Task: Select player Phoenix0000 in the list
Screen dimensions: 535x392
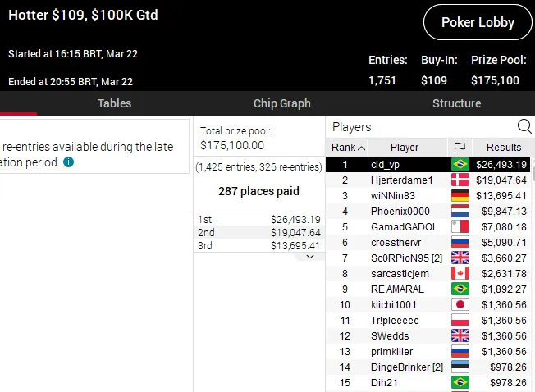Action: pyautogui.click(x=400, y=211)
